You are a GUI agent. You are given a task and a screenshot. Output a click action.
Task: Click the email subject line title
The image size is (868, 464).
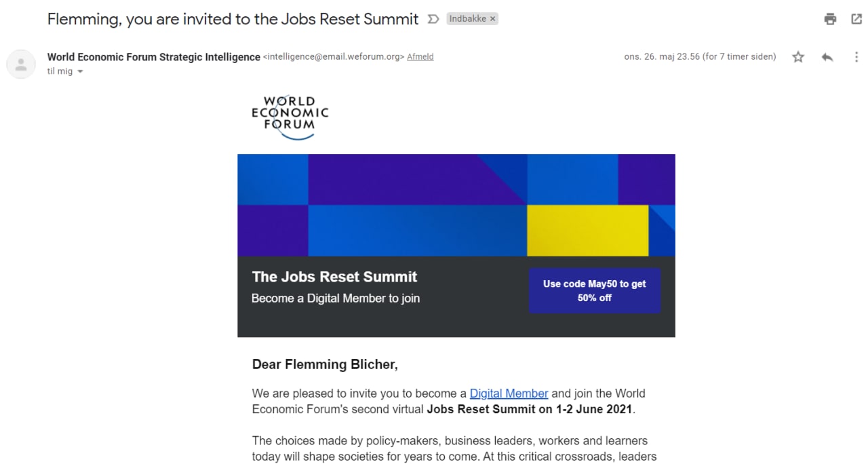(233, 19)
